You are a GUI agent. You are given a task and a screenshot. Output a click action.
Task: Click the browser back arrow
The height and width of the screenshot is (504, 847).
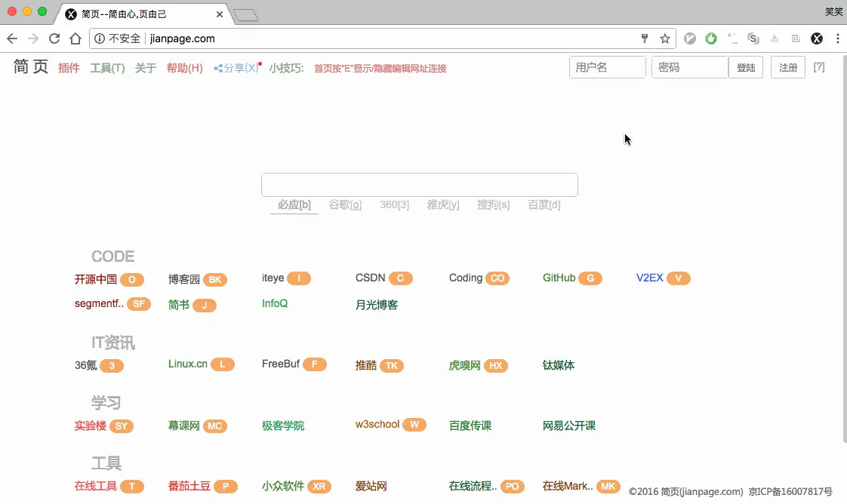[12, 38]
